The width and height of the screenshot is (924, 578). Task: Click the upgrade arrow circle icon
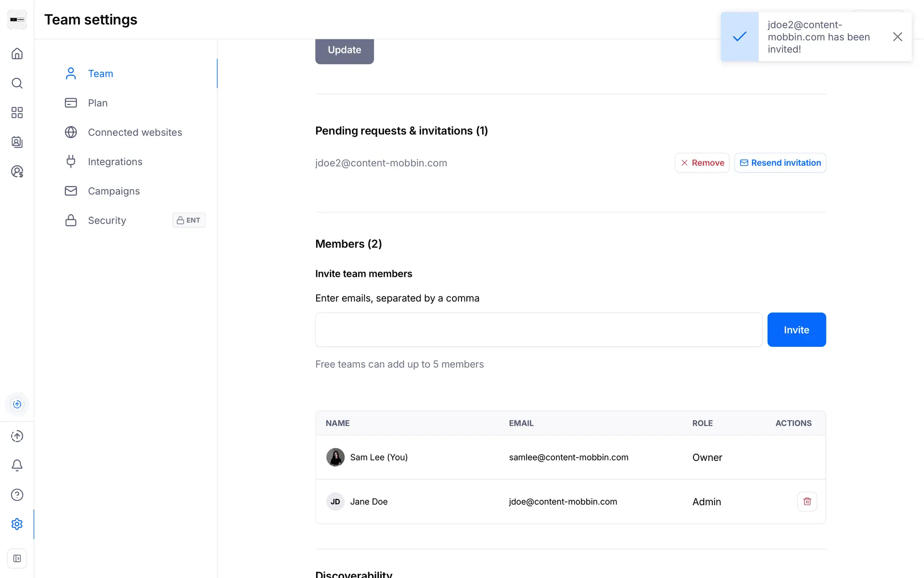[x=17, y=436]
